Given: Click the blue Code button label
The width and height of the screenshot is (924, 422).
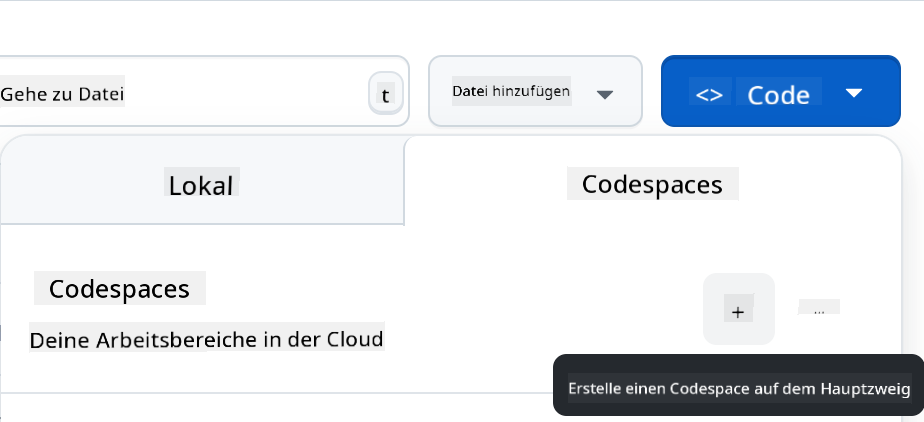Looking at the screenshot, I should coord(778,94).
